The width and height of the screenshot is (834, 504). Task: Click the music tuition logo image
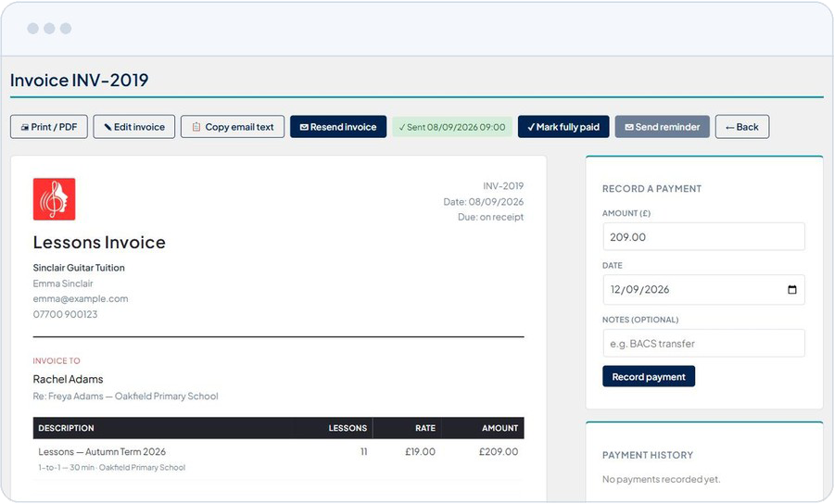(55, 199)
